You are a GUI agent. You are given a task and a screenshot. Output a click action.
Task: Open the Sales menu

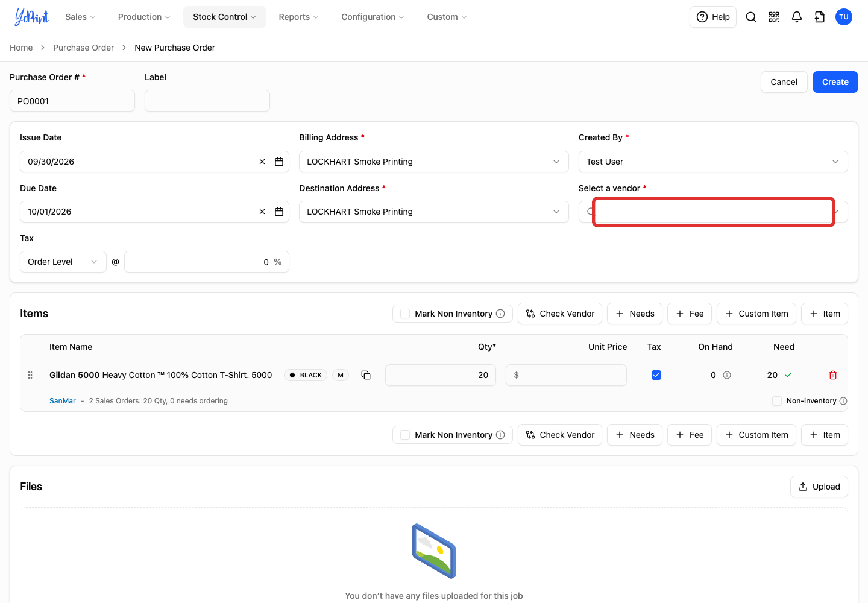pyautogui.click(x=80, y=17)
